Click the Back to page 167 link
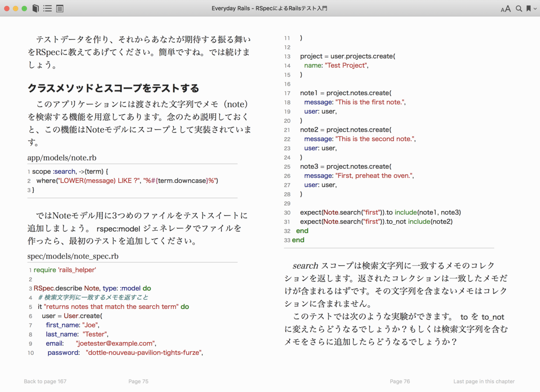 point(45,381)
